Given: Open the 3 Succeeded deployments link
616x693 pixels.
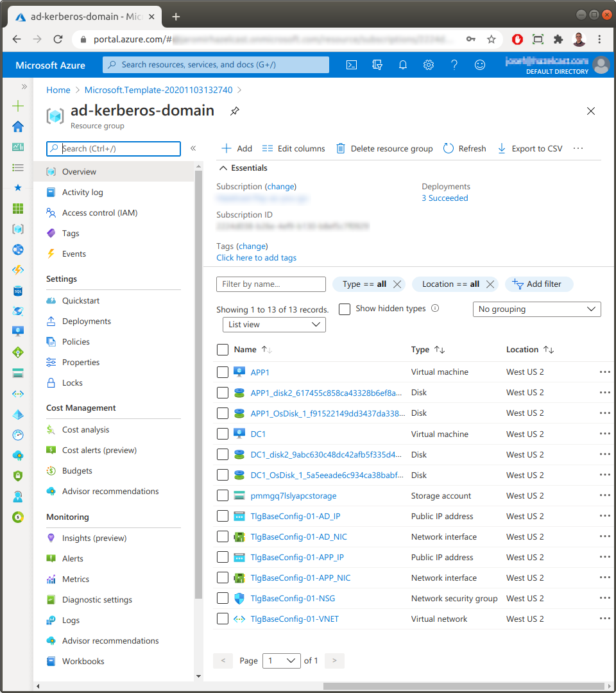Looking at the screenshot, I should (445, 198).
